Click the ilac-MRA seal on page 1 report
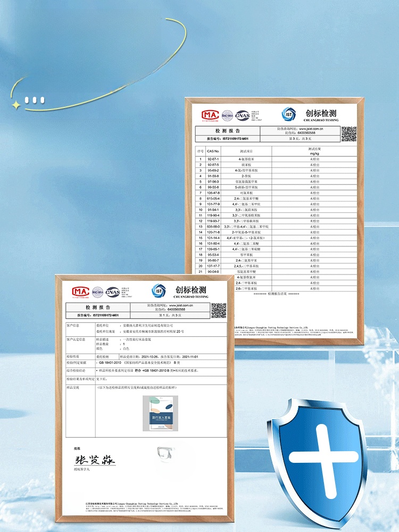The image size is (399, 532). 98,292
